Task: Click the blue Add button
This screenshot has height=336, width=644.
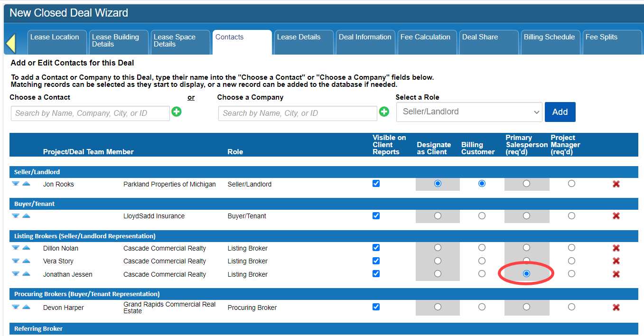Action: pos(560,112)
